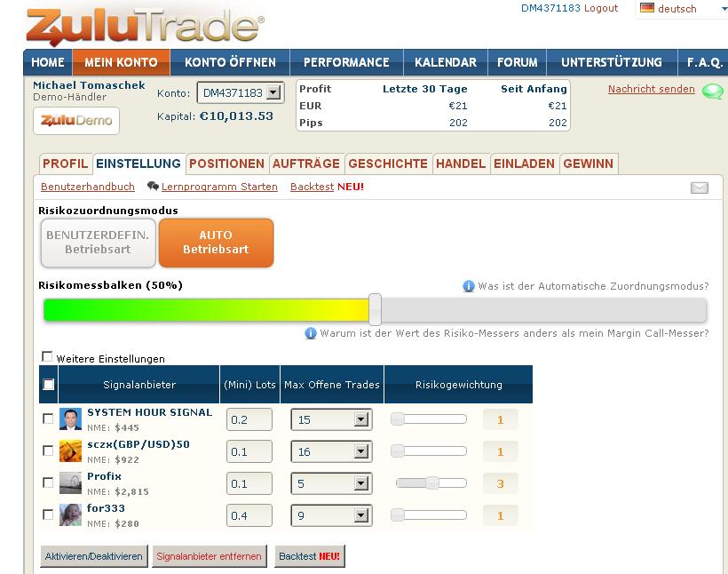
Task: Open the Konto account dropdown
Action: pos(273,92)
